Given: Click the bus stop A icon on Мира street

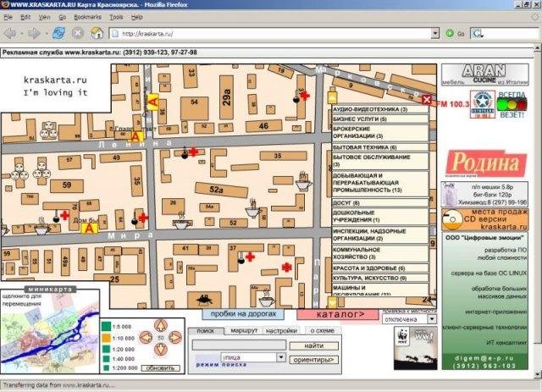Looking at the screenshot, I should [90, 229].
